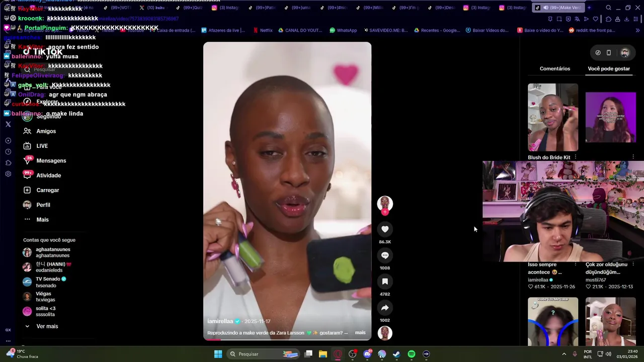
Task: Open Mensagens in the sidebar
Action: coord(44,160)
